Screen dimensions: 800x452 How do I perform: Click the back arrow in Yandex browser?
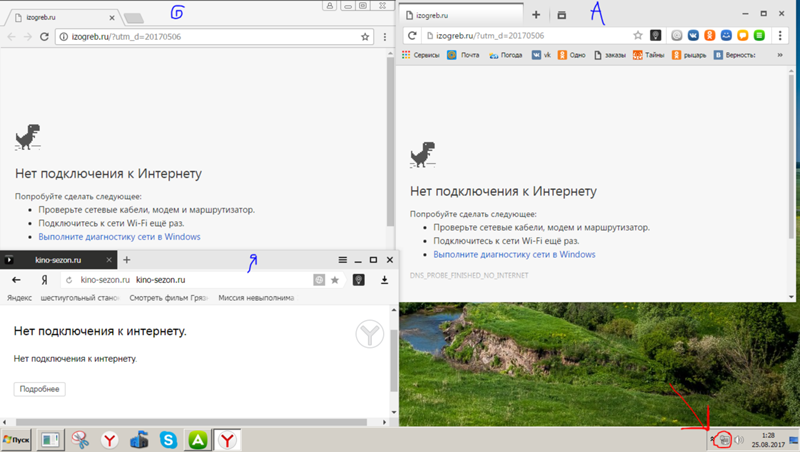tap(16, 280)
